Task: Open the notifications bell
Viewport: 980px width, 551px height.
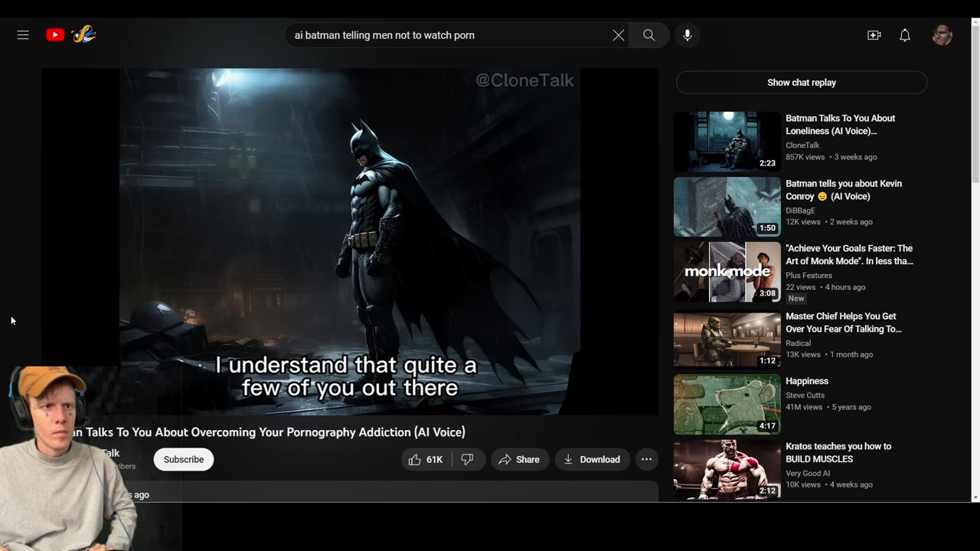Action: point(905,35)
